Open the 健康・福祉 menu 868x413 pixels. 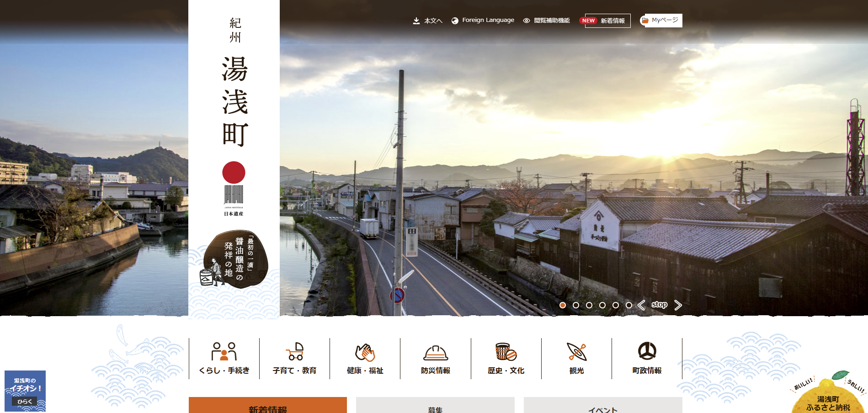[365, 359]
